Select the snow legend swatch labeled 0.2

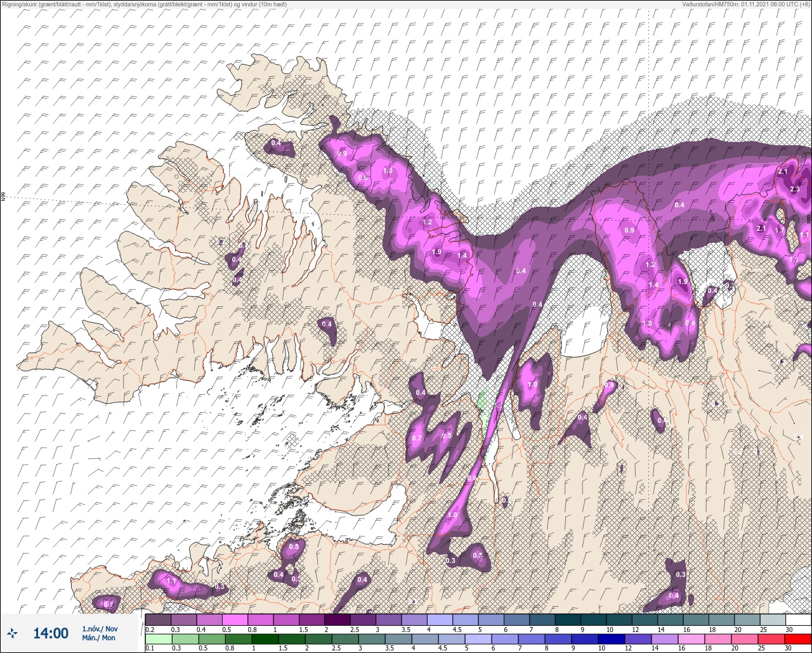pyautogui.click(x=158, y=619)
